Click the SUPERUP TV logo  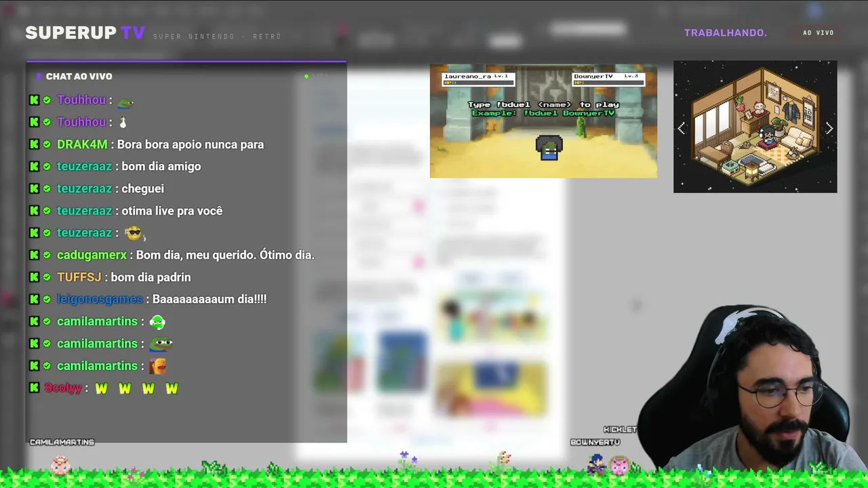[85, 33]
